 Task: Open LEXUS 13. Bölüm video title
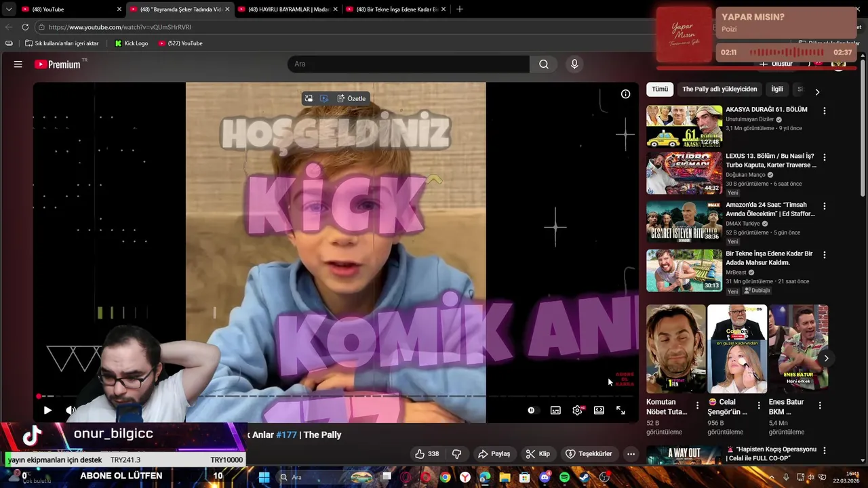point(771,160)
